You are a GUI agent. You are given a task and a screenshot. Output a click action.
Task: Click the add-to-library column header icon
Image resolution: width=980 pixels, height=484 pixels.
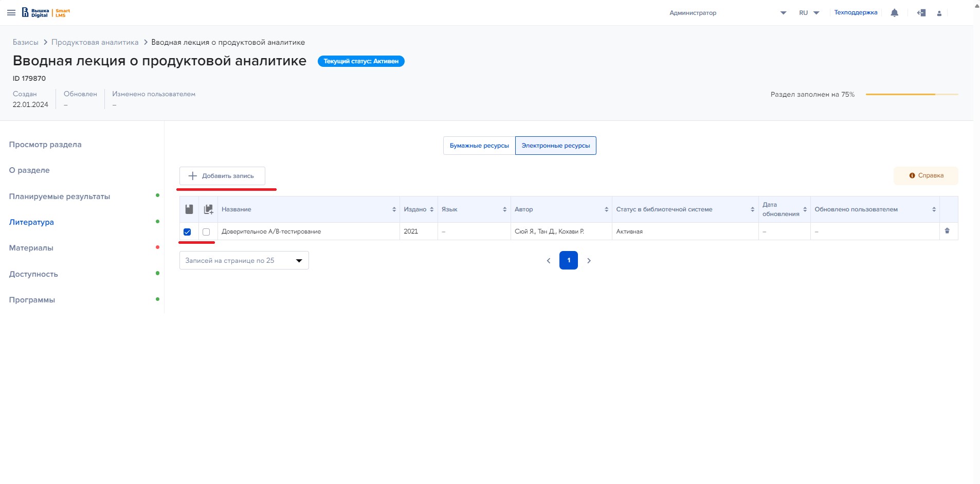208,209
